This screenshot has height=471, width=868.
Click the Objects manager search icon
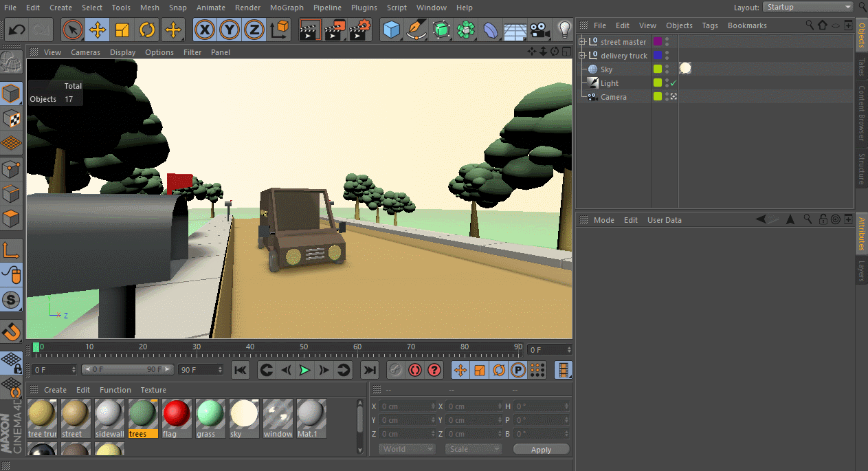point(810,25)
